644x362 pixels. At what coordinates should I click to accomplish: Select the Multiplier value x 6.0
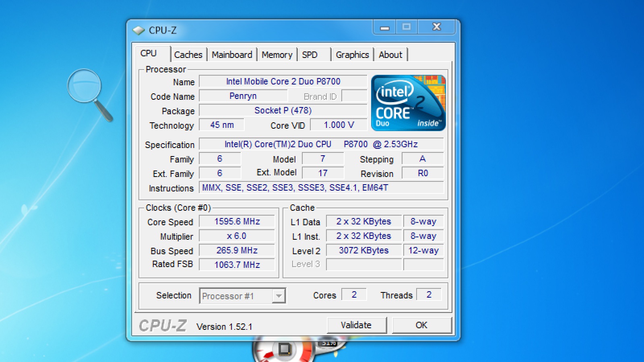pyautogui.click(x=237, y=236)
